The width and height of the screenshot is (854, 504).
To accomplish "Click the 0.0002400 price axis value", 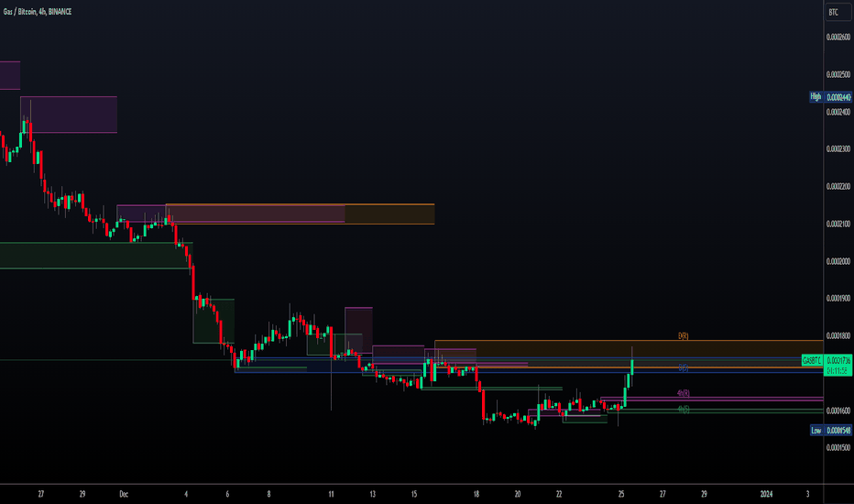I will [x=838, y=112].
